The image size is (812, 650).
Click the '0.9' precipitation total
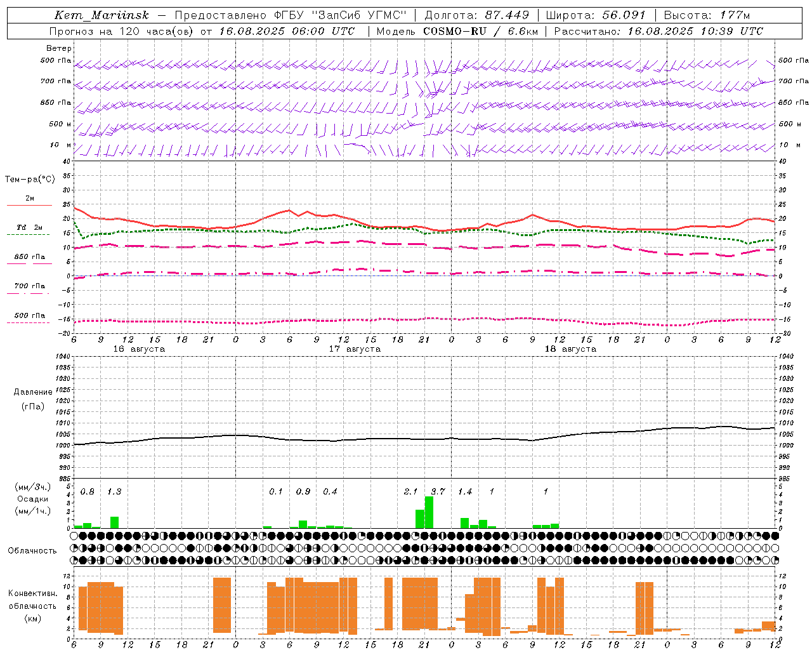coord(303,492)
